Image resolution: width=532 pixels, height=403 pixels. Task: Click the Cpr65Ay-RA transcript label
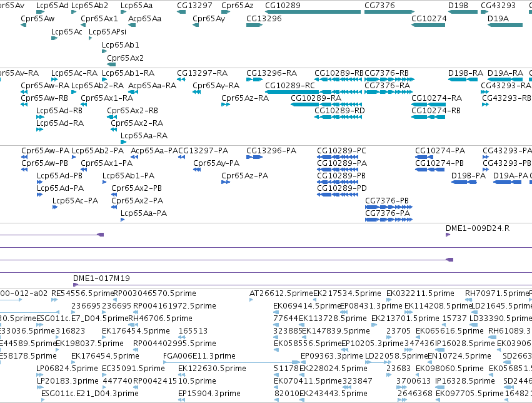click(216, 86)
